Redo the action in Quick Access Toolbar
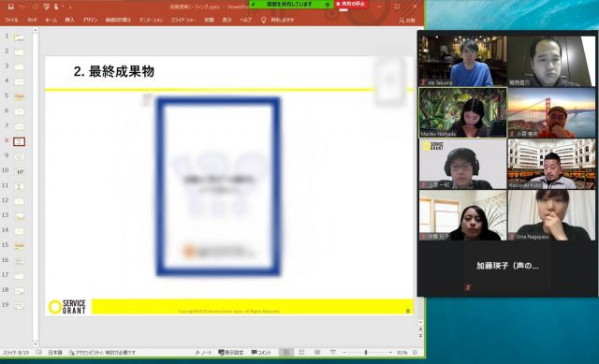This screenshot has height=364, width=599. point(35,7)
